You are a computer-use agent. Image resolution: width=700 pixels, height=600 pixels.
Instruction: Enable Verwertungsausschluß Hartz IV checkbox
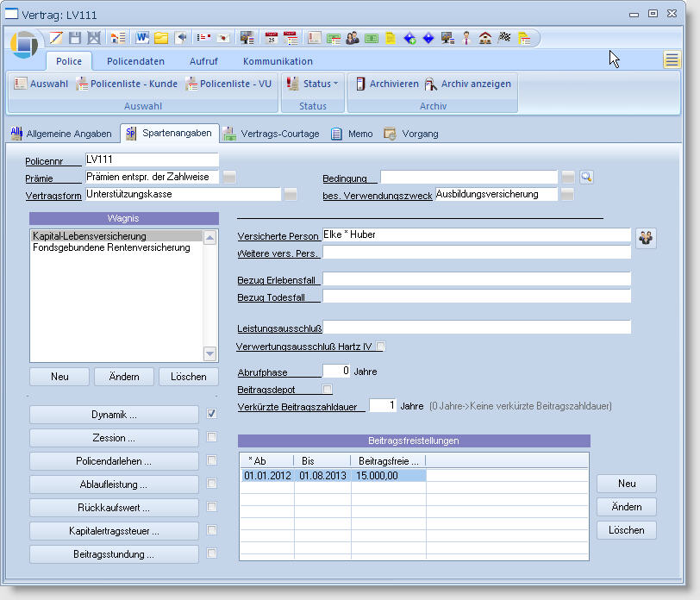coord(381,347)
